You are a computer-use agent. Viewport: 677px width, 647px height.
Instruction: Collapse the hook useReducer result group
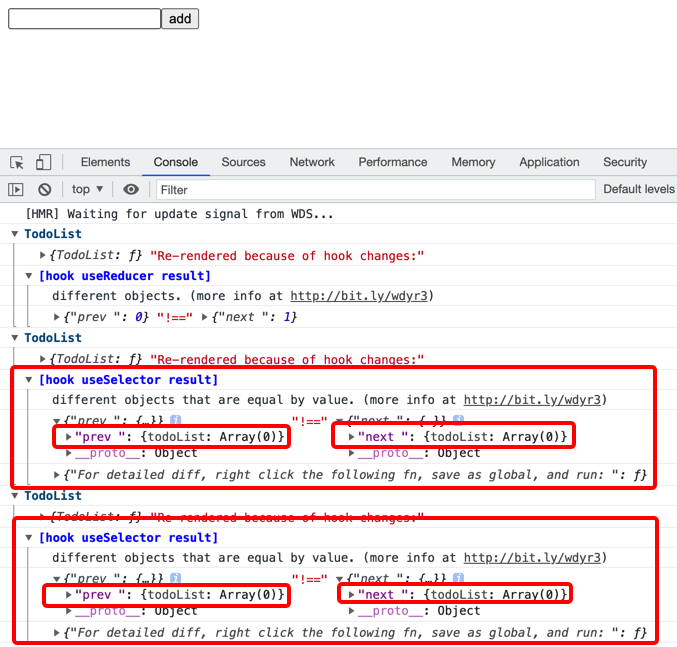tap(28, 276)
